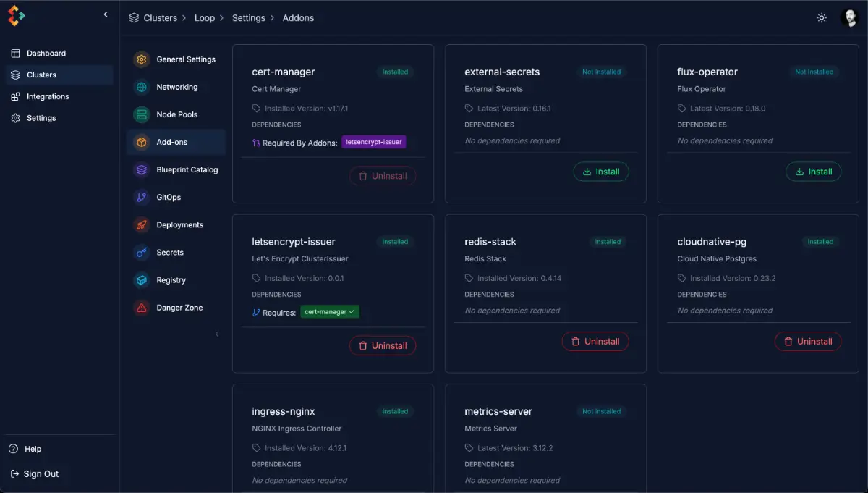Uninstall cloudnative-pg addon
Screen dimensions: 868x493
tap(808, 341)
